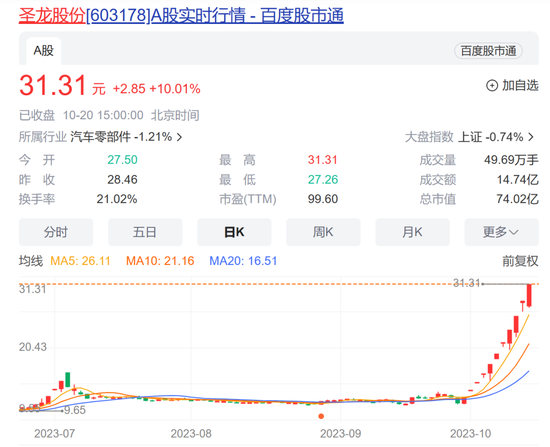Click the large green candlestick in July
This screenshot has height=447, width=550.
point(68,380)
